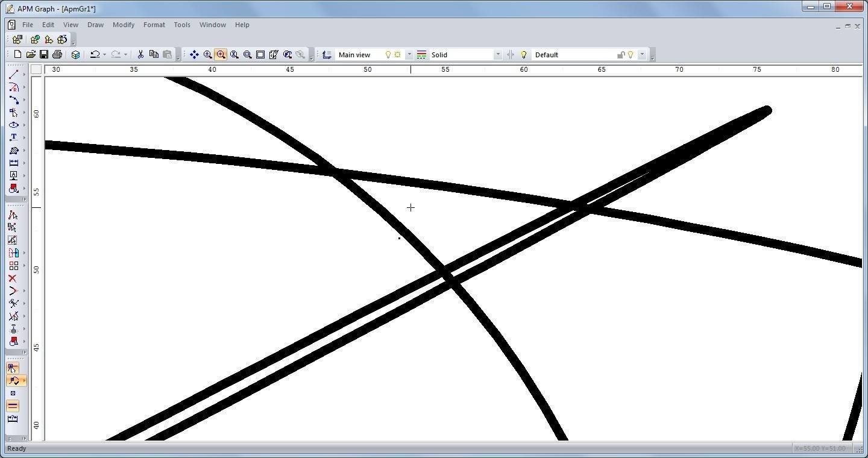
Task: Select the Arc drawing tool
Action: 13,87
